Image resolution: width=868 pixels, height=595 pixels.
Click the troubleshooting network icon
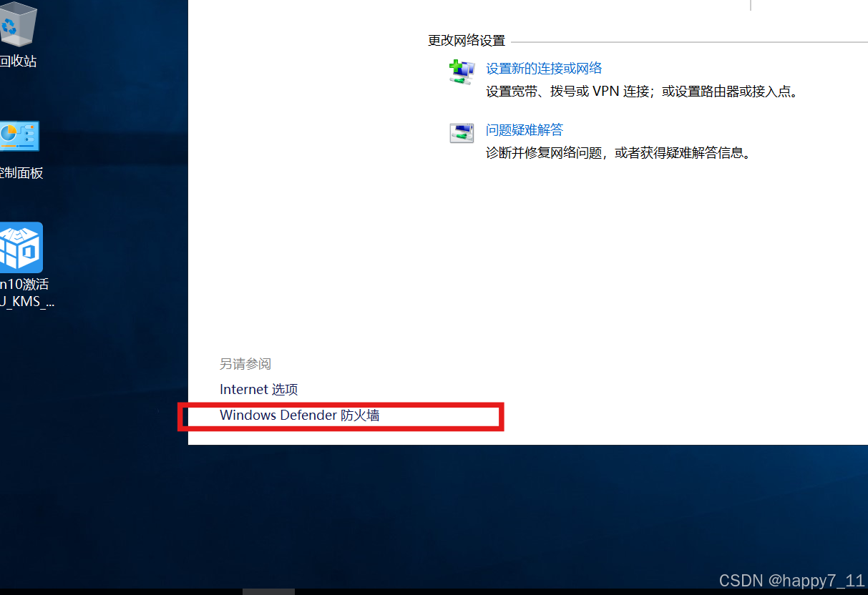[x=462, y=133]
